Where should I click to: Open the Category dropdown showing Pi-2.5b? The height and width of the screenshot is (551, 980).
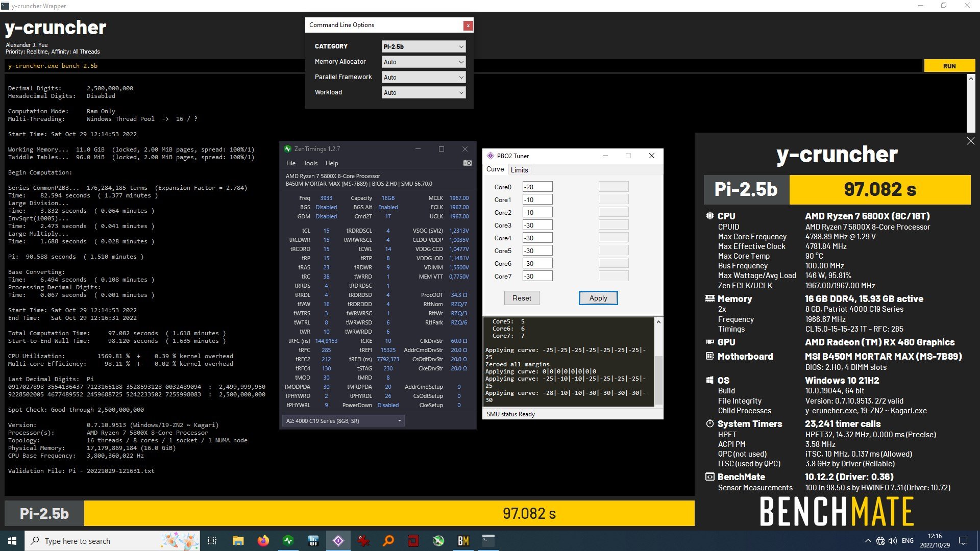coord(424,46)
